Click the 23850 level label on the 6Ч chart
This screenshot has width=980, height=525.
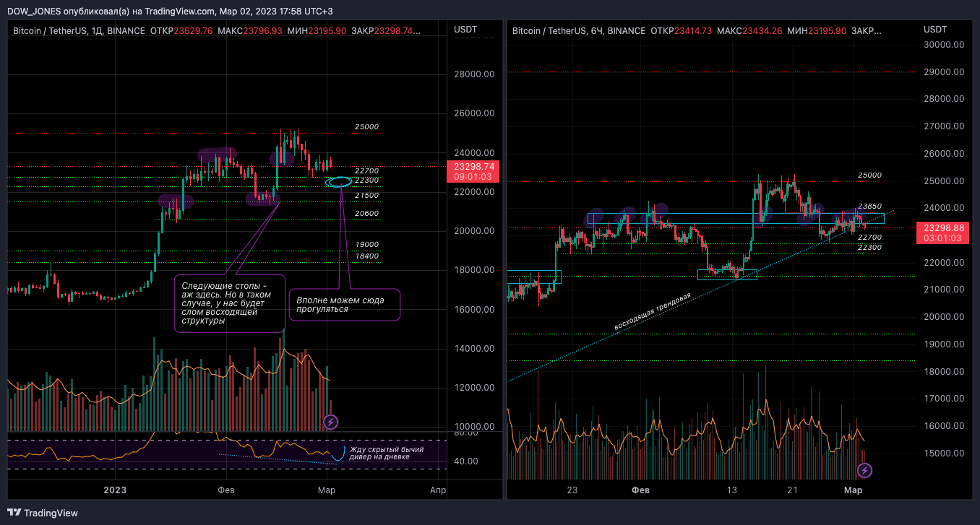pyautogui.click(x=869, y=207)
